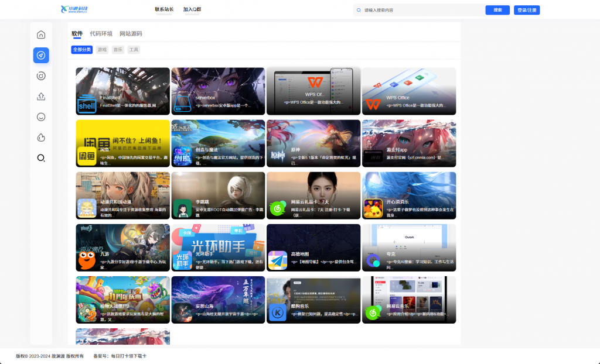Focus the 请输入搜索内容 search field
This screenshot has height=364, width=600.
click(x=419, y=10)
